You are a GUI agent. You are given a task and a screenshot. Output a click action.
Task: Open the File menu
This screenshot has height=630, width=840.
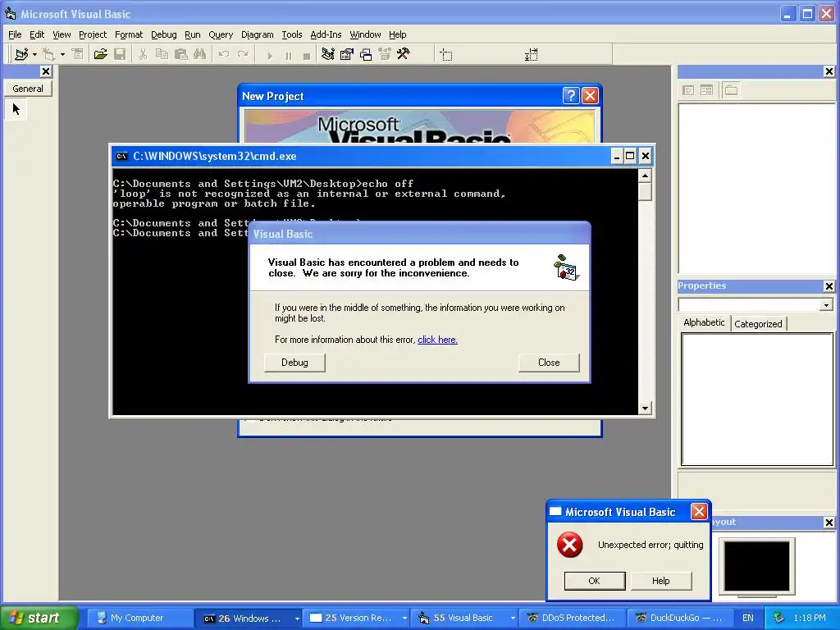tap(15, 34)
